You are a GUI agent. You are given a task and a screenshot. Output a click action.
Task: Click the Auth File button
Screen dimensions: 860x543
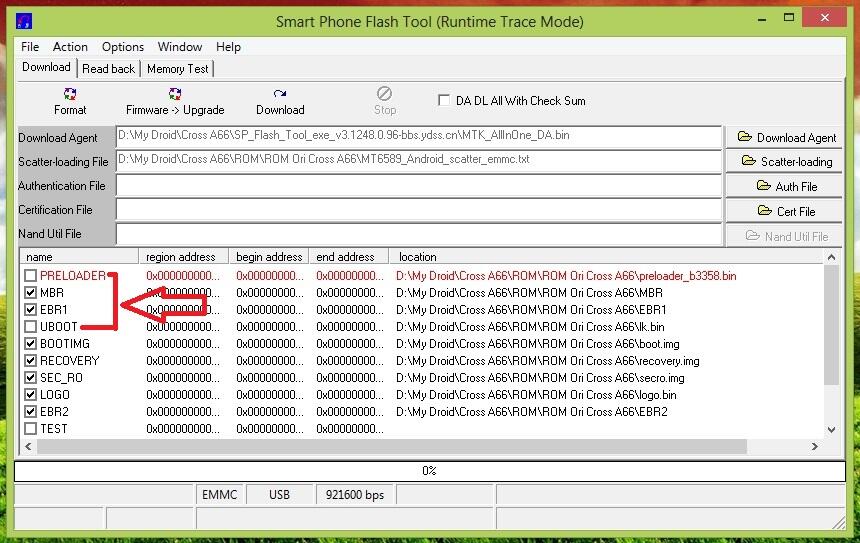point(785,186)
